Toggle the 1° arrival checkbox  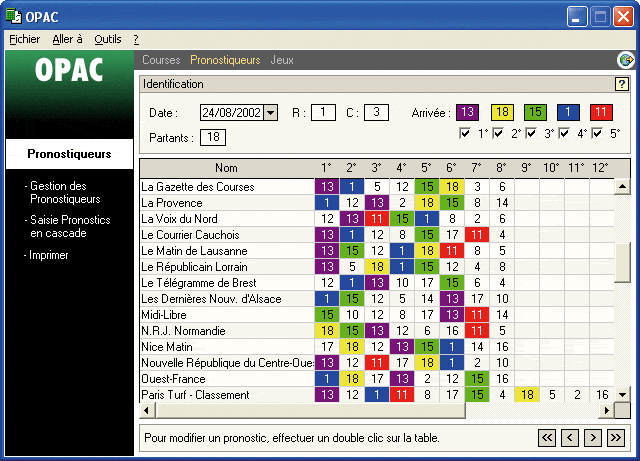click(464, 133)
